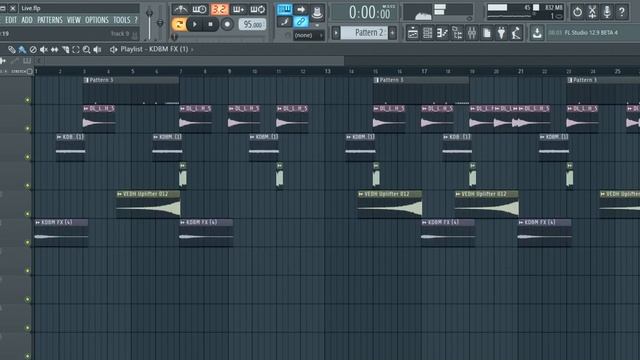Toggle the metronome
Viewport: 640px width, 360px height.
click(180, 9)
